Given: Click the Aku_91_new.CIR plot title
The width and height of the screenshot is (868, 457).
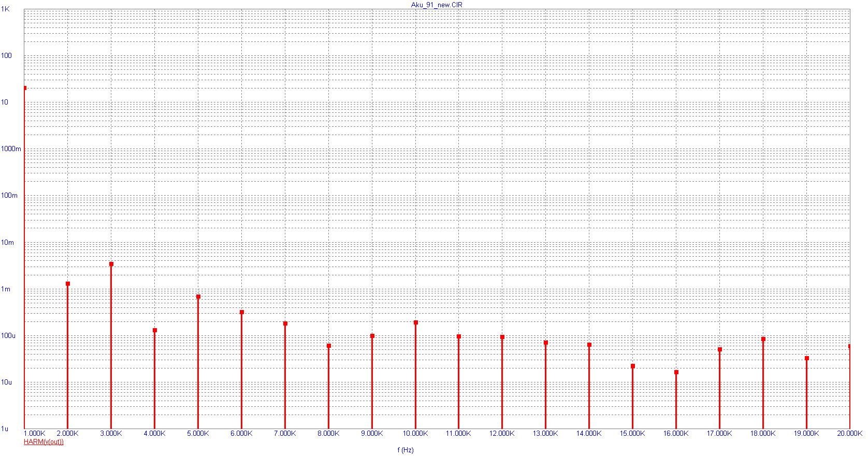Looking at the screenshot, I should point(437,5).
